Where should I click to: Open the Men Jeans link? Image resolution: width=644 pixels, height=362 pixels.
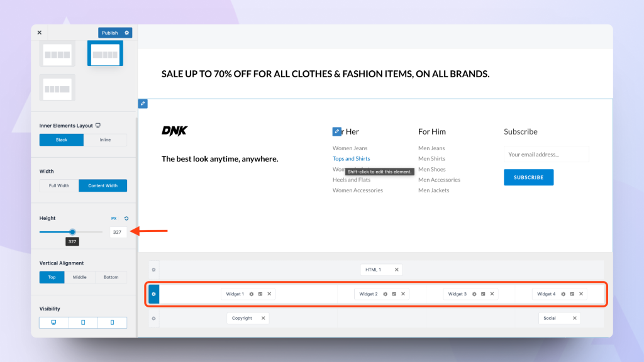[431, 148]
